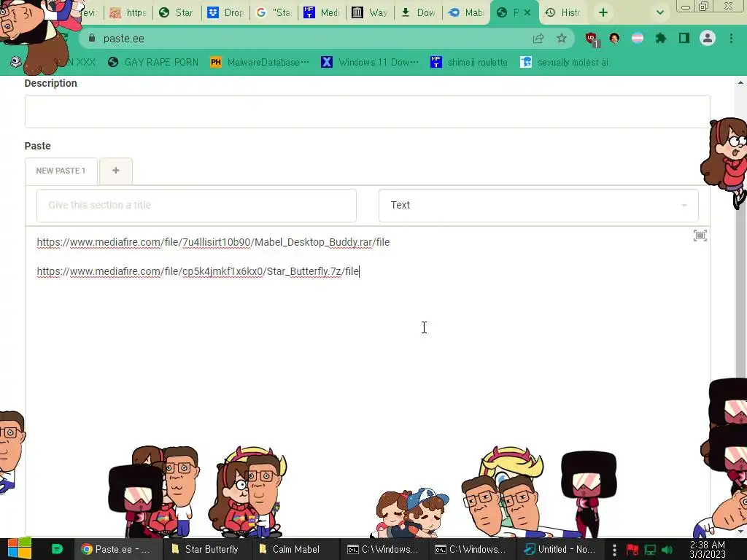Switch to the History tab

[564, 13]
